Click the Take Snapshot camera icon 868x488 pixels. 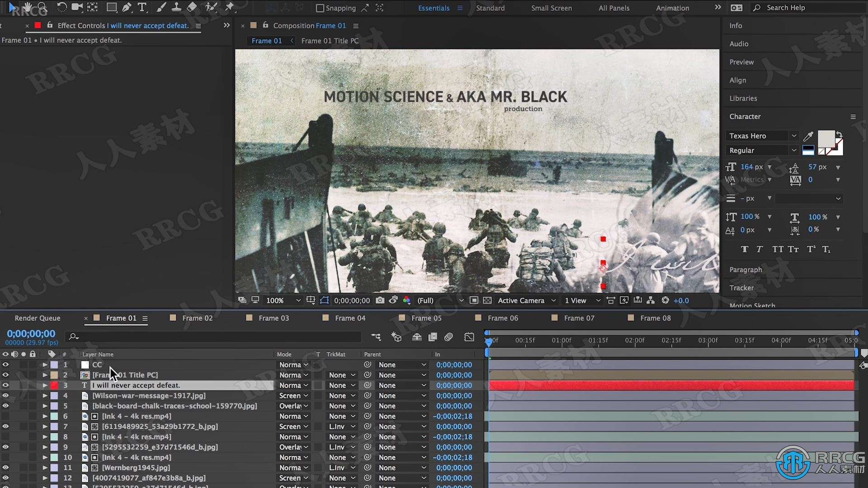pos(380,300)
